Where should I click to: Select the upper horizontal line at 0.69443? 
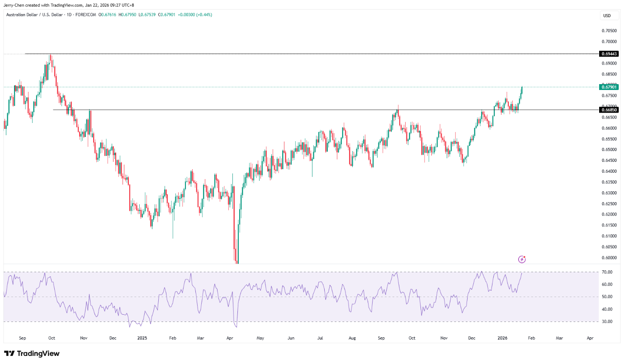[317, 54]
